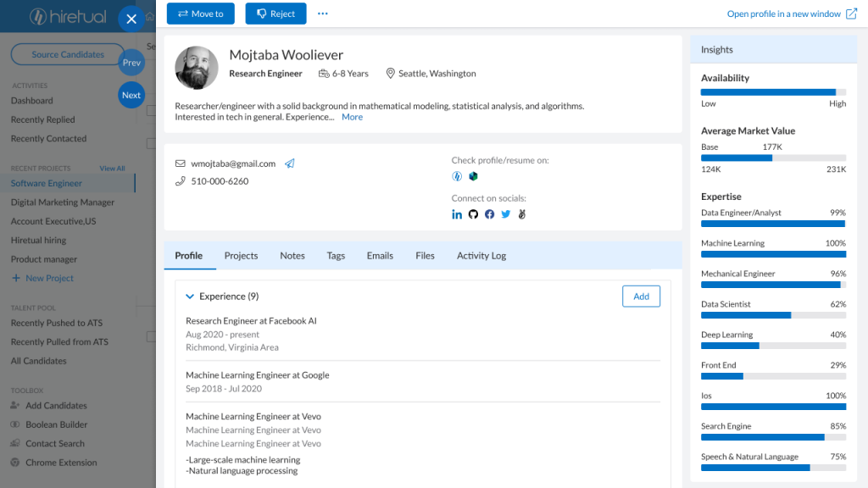Screen dimensions: 868x488
Task: Click the Move to button
Action: tap(200, 14)
